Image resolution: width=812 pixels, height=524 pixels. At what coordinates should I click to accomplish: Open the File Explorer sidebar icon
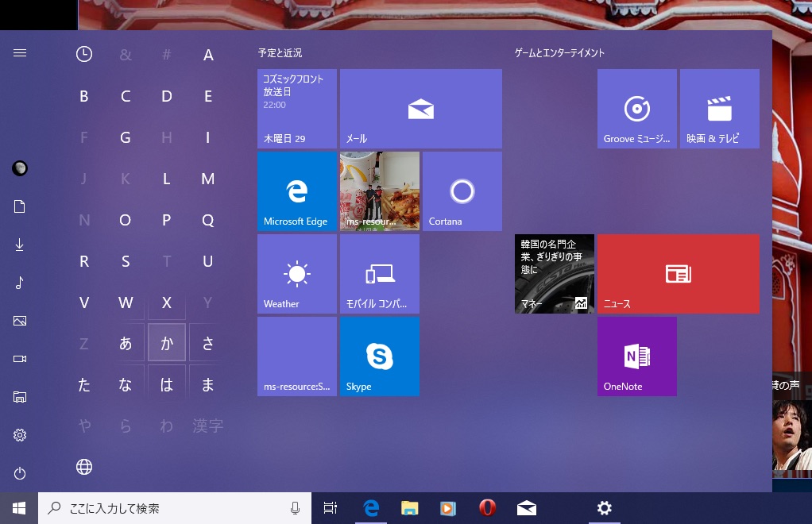tap(20, 397)
